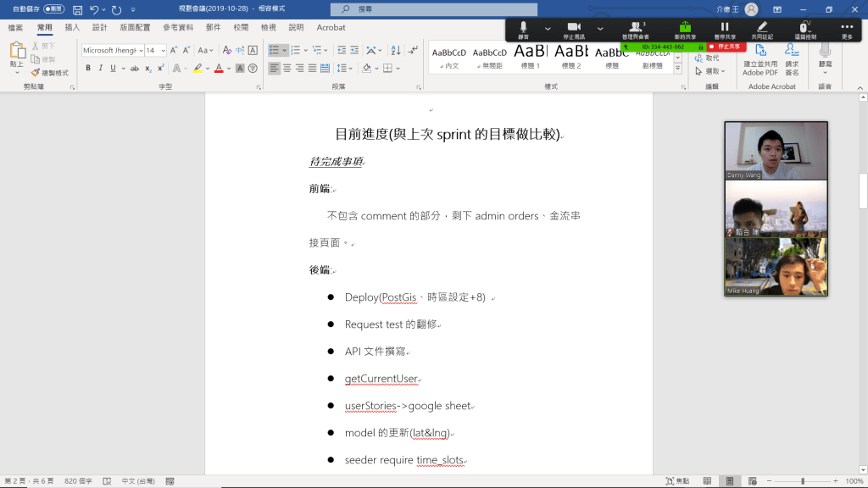Switch to the 插入 ribbon tab
868x488 pixels.
[x=72, y=27]
